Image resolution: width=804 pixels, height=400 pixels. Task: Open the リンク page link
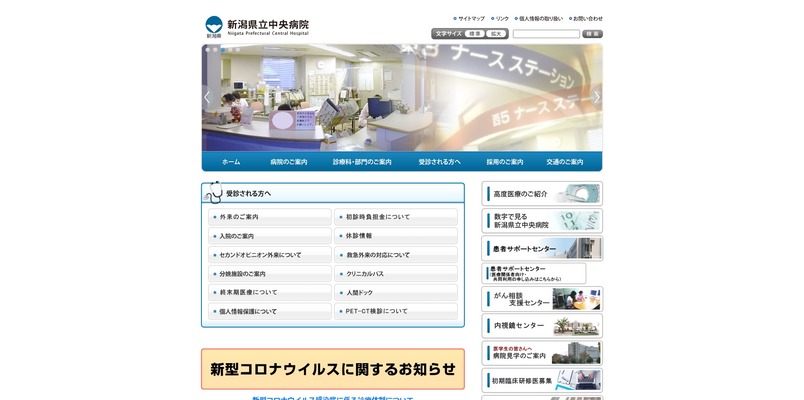pos(502,18)
